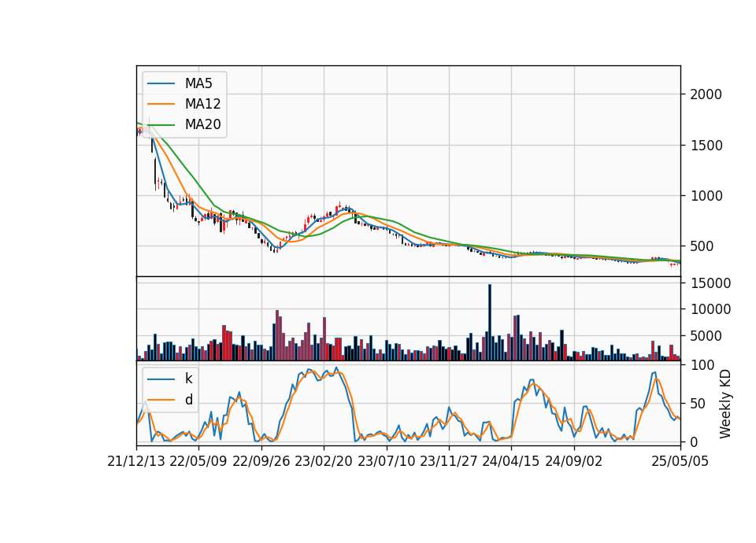Click the 5000 volume axis label
The image size is (756, 543).
pyautogui.click(x=706, y=336)
